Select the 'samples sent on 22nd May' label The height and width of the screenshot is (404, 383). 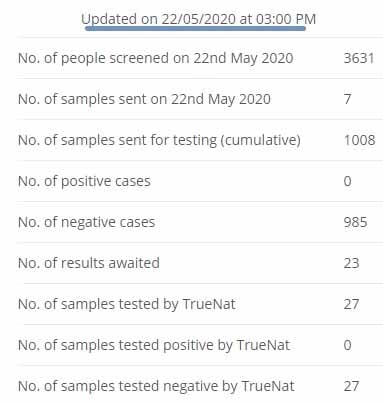pyautogui.click(x=144, y=99)
